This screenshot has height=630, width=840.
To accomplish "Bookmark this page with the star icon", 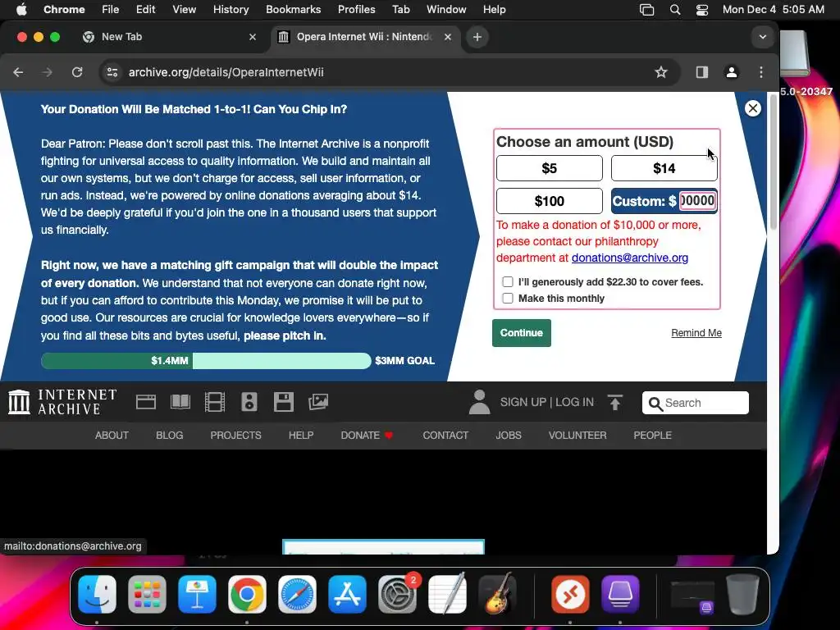I will pyautogui.click(x=661, y=72).
